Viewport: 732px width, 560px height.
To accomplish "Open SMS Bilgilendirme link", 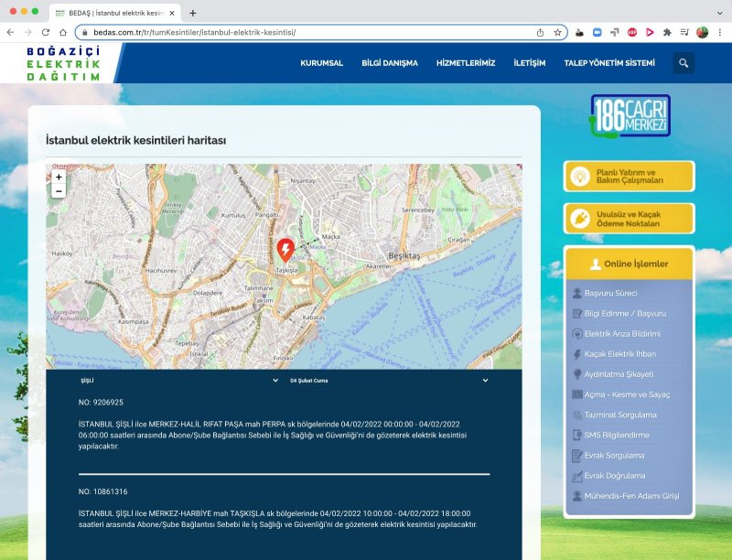I will tap(616, 436).
